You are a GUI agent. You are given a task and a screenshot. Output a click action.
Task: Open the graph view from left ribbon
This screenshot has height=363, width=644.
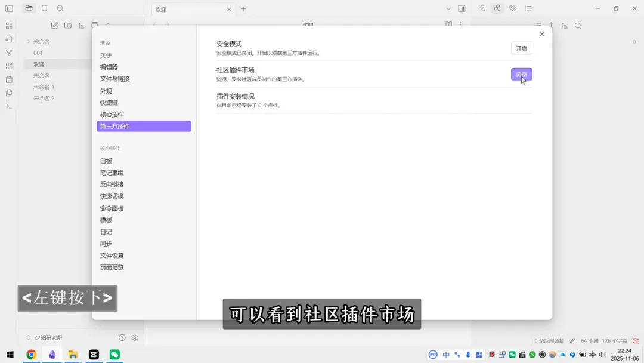8,53
